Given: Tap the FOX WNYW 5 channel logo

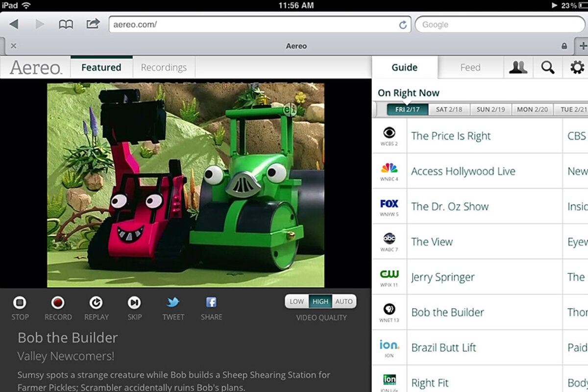Looking at the screenshot, I should pos(390,206).
